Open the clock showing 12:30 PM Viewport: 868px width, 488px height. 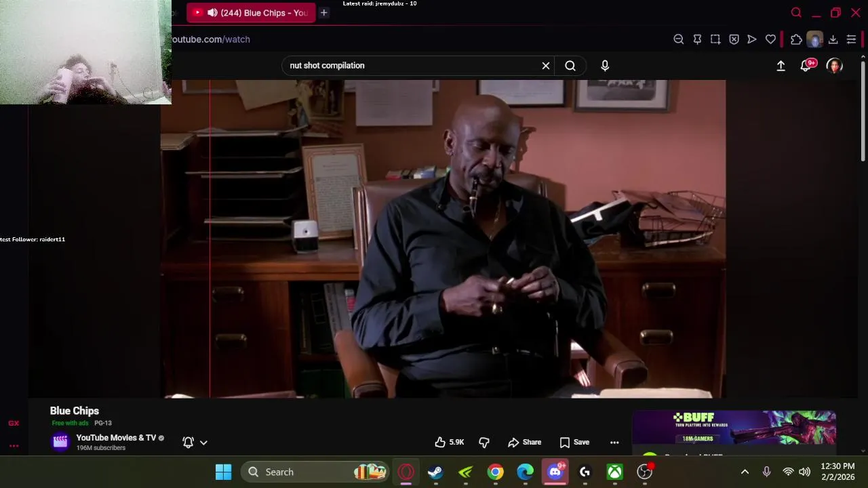click(837, 466)
